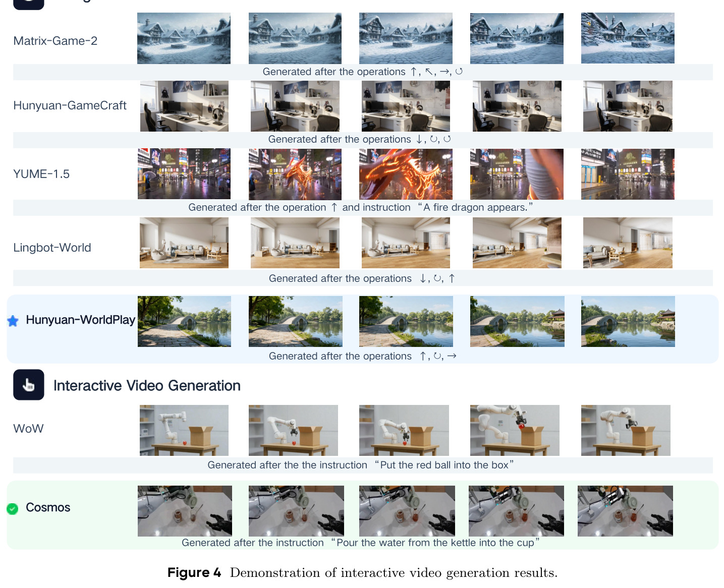Open the first WoW robot arm frame

(x=184, y=430)
